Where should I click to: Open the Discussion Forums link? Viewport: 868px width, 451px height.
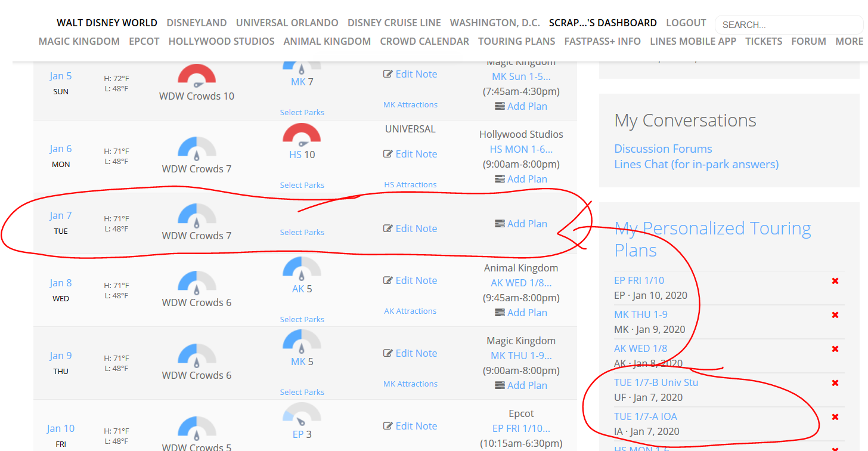click(x=663, y=149)
